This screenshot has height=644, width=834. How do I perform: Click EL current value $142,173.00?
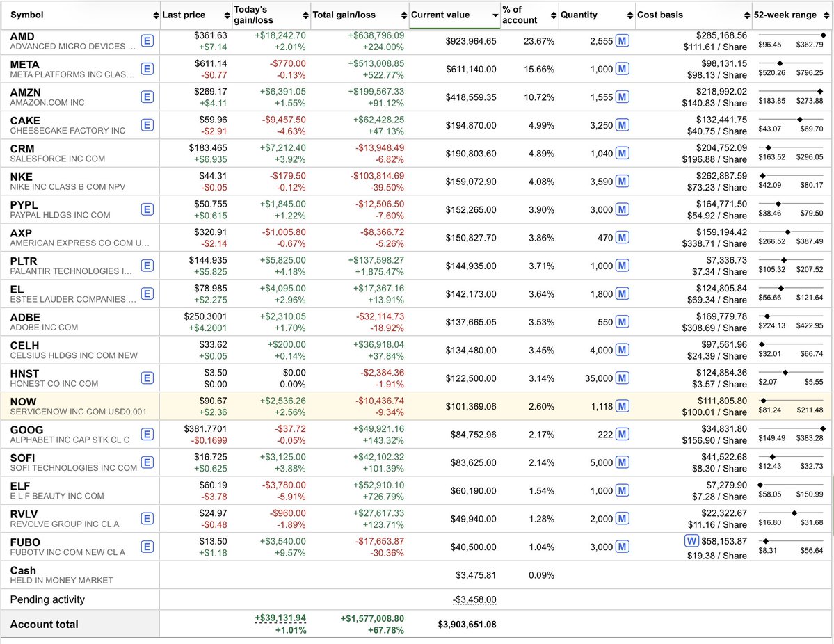pyautogui.click(x=471, y=294)
